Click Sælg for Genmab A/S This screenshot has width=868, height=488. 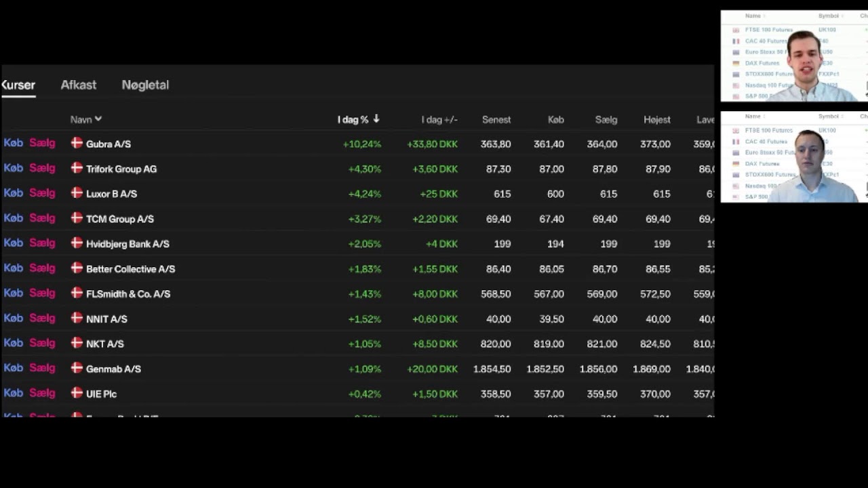42,368
